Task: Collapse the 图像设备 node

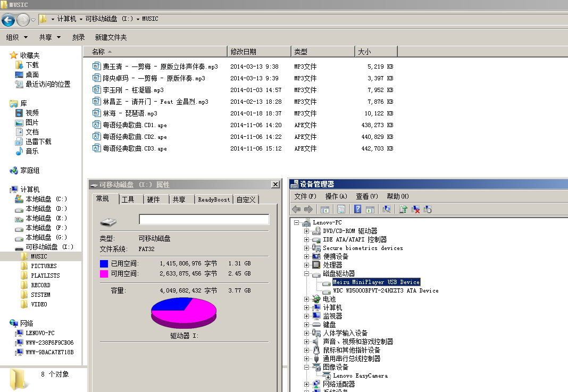Action: click(x=306, y=367)
